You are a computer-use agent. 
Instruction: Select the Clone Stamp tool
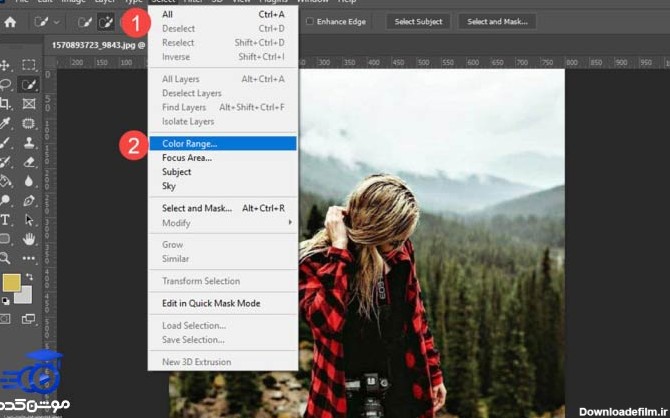click(29, 143)
